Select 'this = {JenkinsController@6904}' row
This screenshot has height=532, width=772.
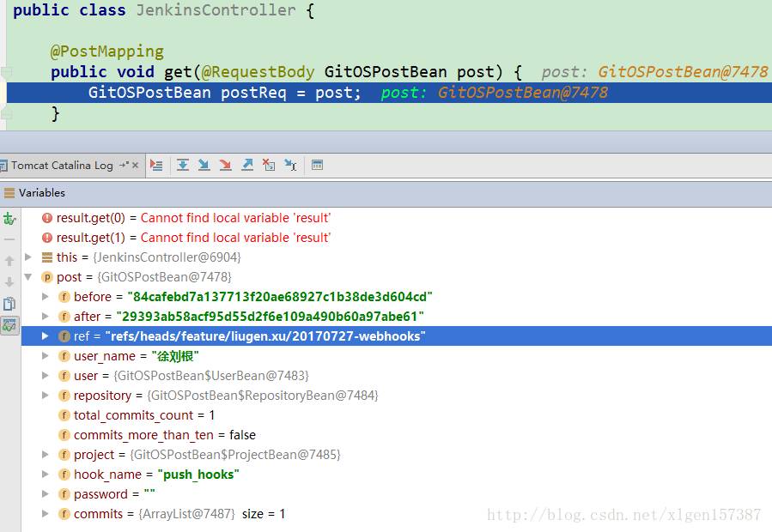coord(397,257)
